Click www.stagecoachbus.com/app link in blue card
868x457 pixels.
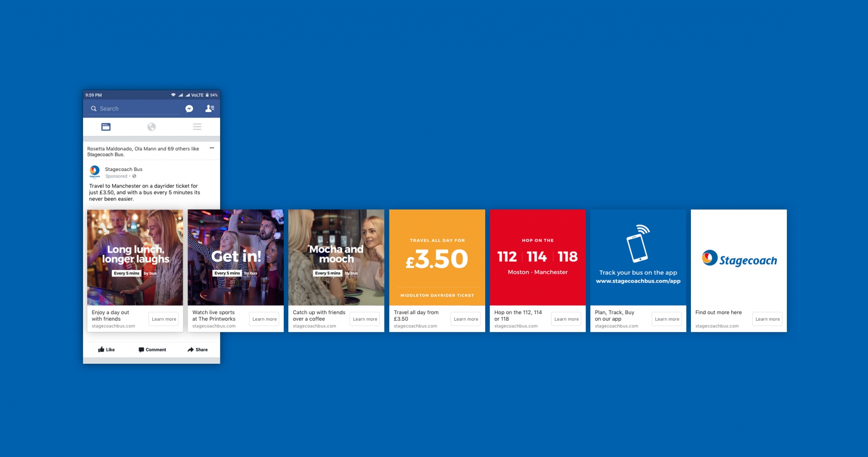(638, 281)
